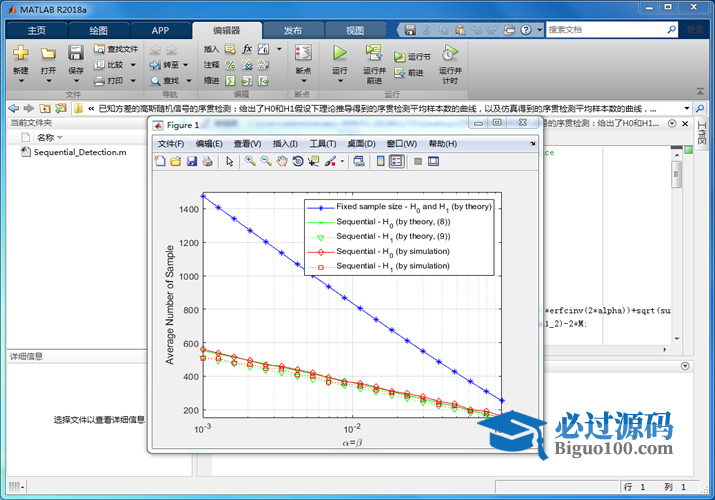Toggle the Insert Legend button in Figure 1
This screenshot has width=715, height=500.
397,161
